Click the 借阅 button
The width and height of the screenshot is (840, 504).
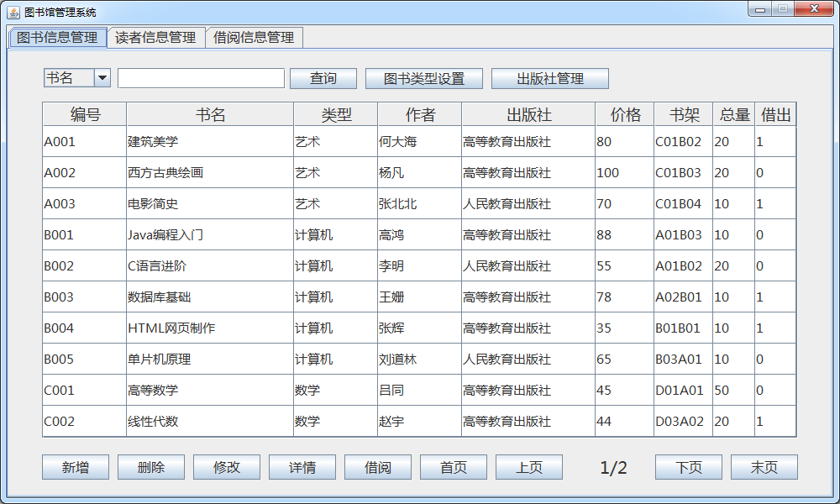click(x=378, y=467)
